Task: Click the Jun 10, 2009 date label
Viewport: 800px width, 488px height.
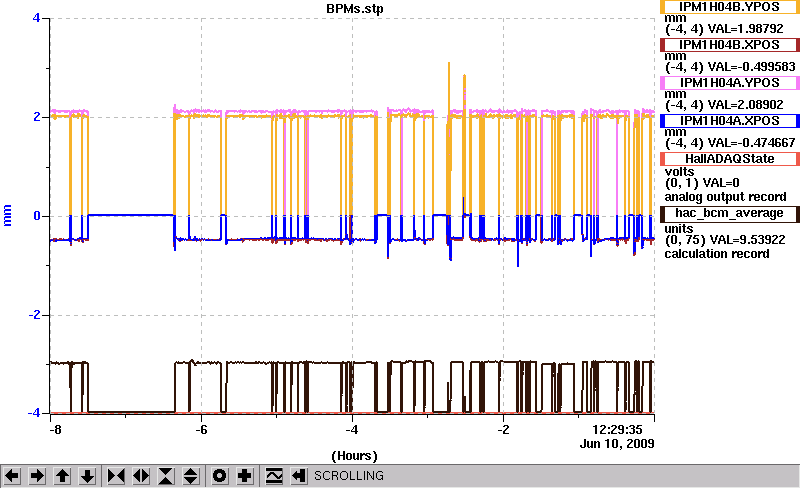Action: click(x=617, y=443)
